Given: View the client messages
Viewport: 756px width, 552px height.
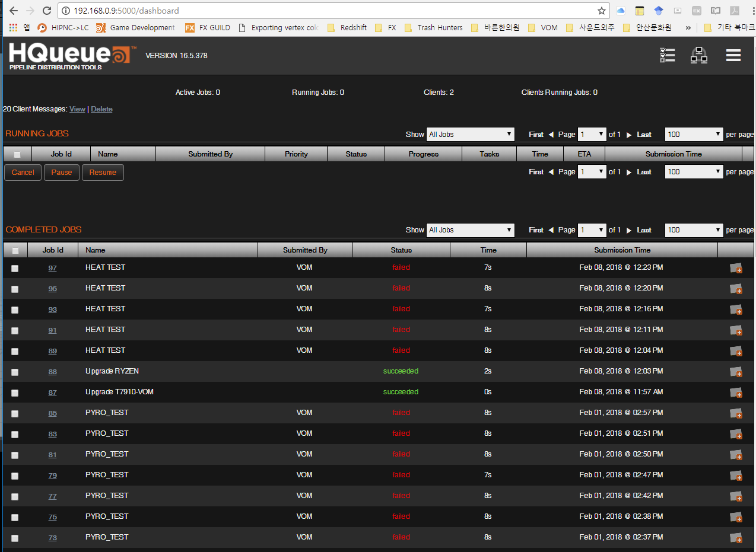Looking at the screenshot, I should [x=77, y=109].
